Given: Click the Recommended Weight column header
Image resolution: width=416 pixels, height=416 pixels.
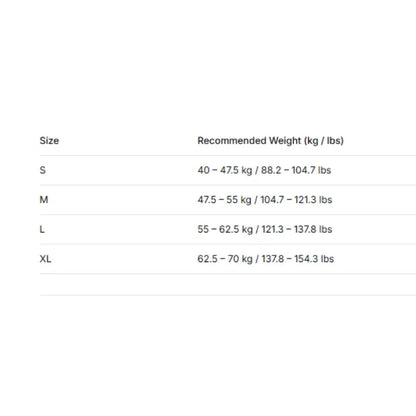Looking at the screenshot, I should click(x=270, y=141).
